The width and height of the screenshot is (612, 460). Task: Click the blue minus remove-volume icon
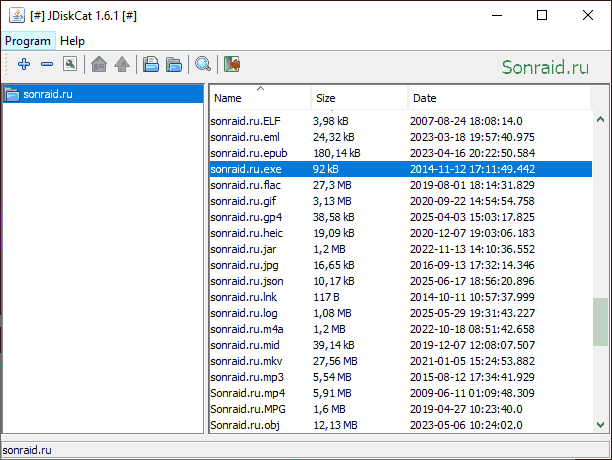(x=47, y=64)
